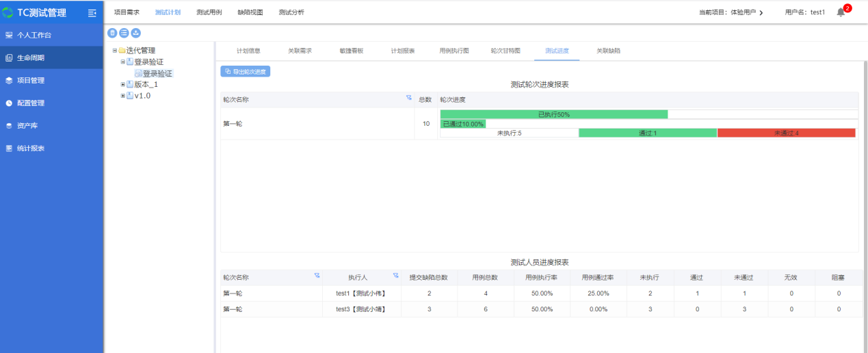Select the test3【测试小靖】 table row
This screenshot has height=353, width=868.
(x=360, y=309)
